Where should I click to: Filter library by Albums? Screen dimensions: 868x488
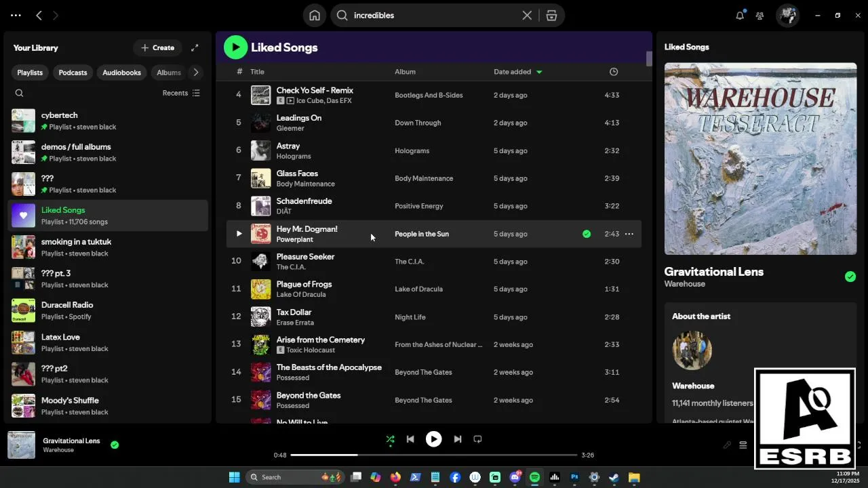[x=169, y=73]
